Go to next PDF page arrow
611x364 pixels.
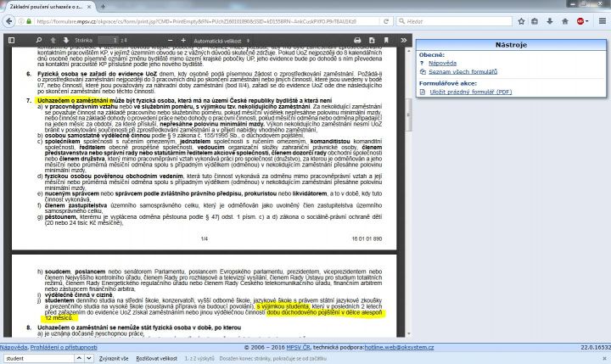coord(66,40)
